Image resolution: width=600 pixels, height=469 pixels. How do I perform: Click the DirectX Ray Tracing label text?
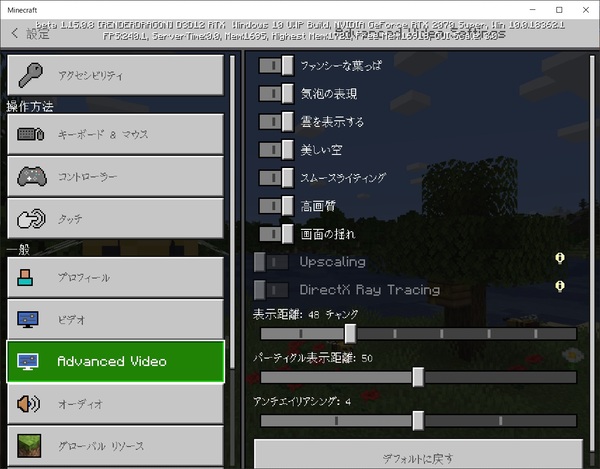370,290
